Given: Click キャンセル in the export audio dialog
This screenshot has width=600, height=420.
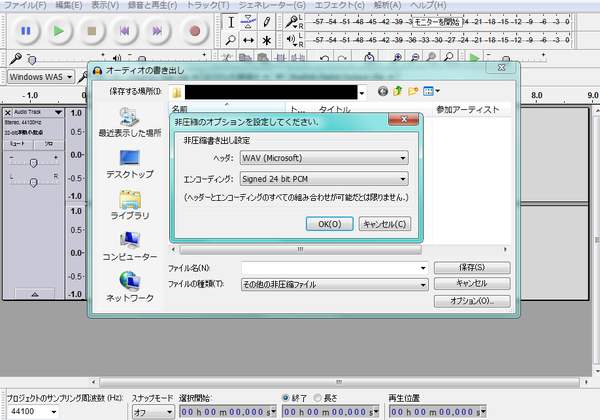Looking at the screenshot, I should click(x=472, y=283).
